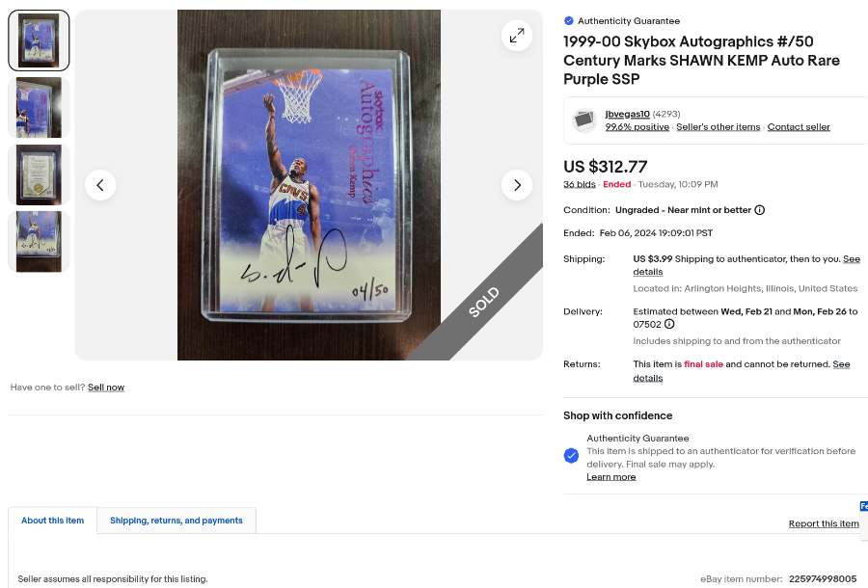
Task: Open Shipping, returns, and payments tab
Action: point(176,521)
